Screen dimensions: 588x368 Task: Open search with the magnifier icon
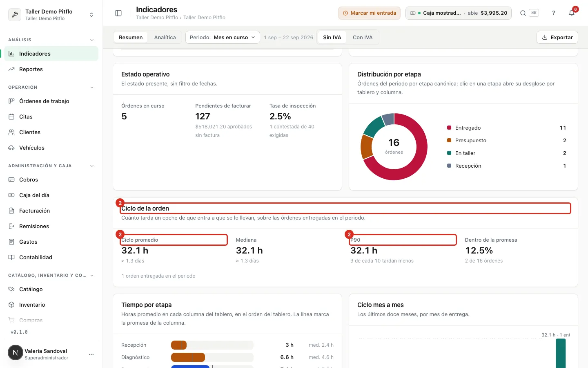523,13
